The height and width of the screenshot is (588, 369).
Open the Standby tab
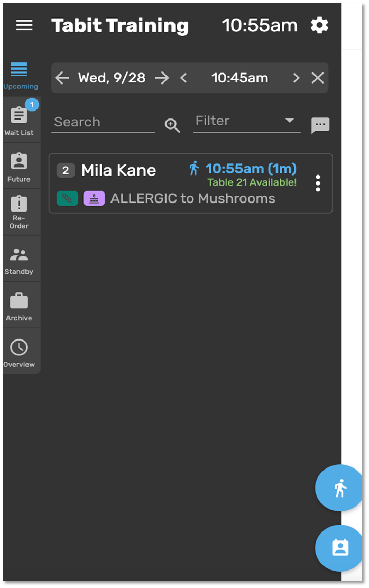click(x=19, y=260)
